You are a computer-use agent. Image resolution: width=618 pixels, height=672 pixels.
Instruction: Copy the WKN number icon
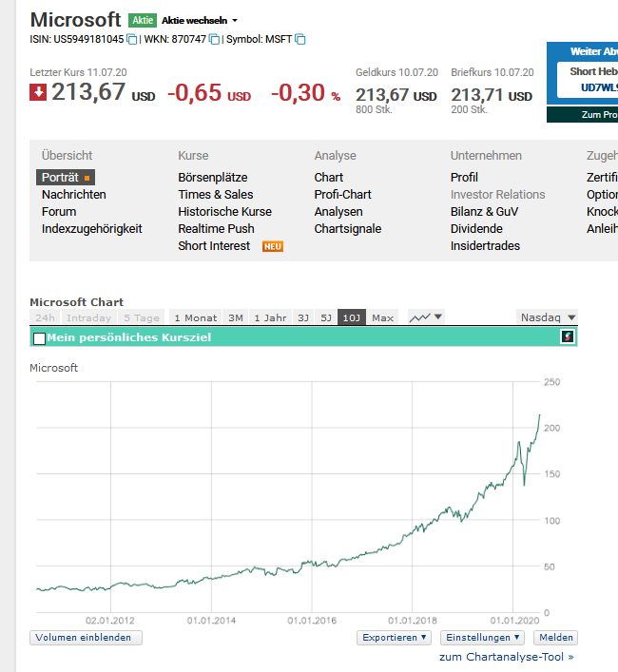click(x=214, y=39)
